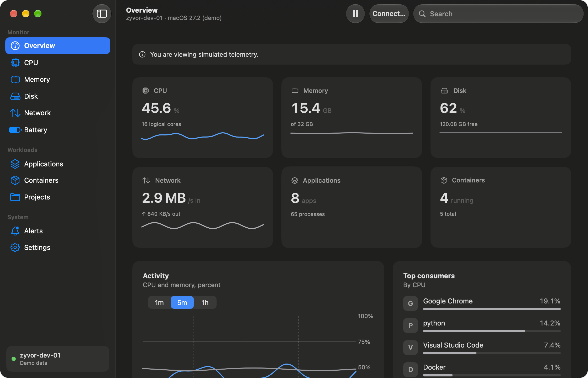
Task: Click the arrows icon in Network card
Action: [x=146, y=180]
